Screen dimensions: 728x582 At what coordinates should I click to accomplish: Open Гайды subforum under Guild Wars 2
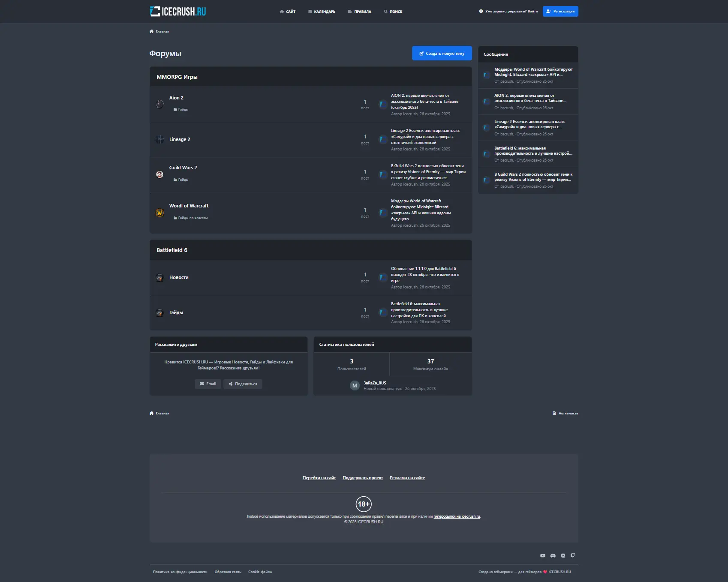181,180
